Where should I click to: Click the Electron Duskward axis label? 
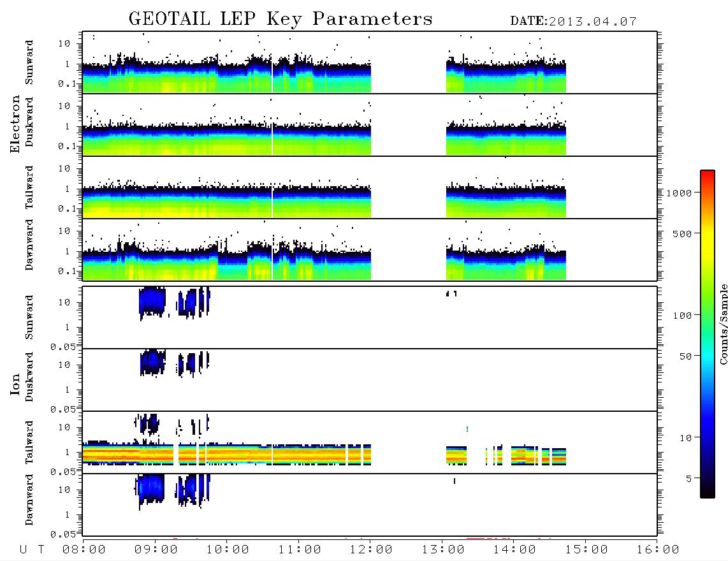[29, 122]
